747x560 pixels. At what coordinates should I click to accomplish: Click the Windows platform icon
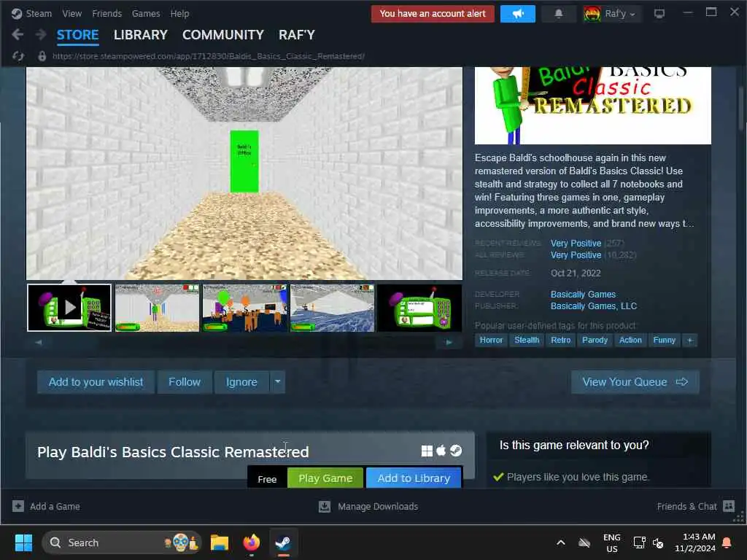[x=427, y=451]
